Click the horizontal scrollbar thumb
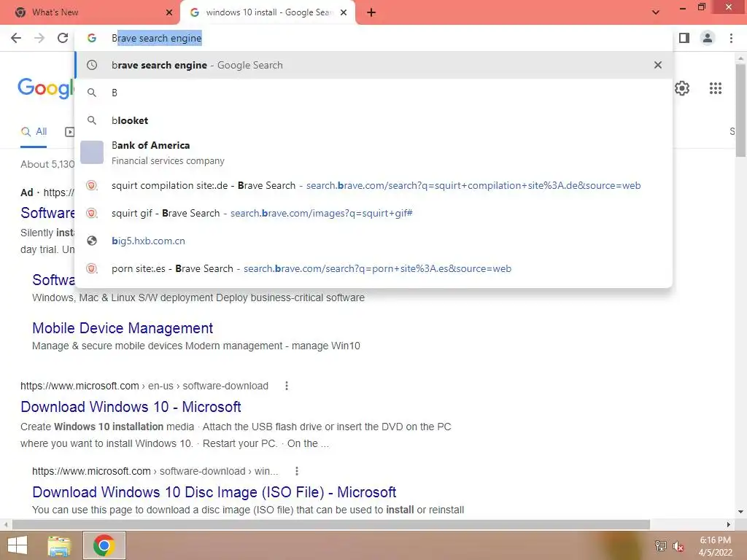Screen dimensions: 747x560 331,525
